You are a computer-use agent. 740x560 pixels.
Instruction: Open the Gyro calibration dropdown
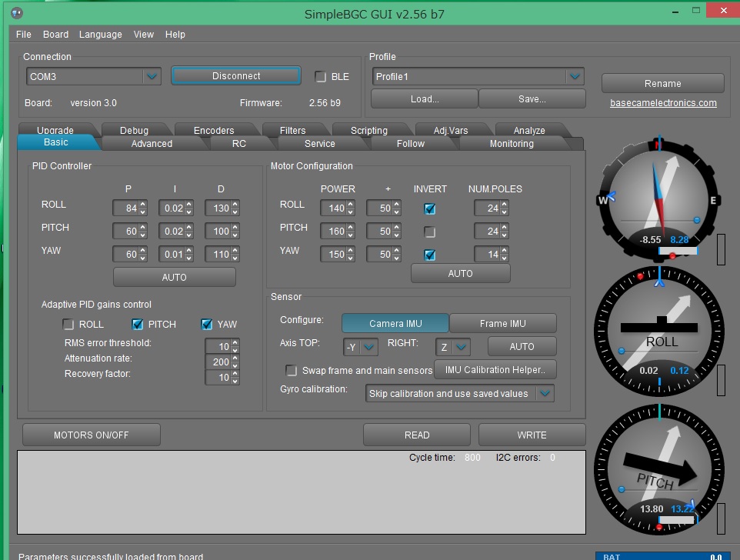545,394
